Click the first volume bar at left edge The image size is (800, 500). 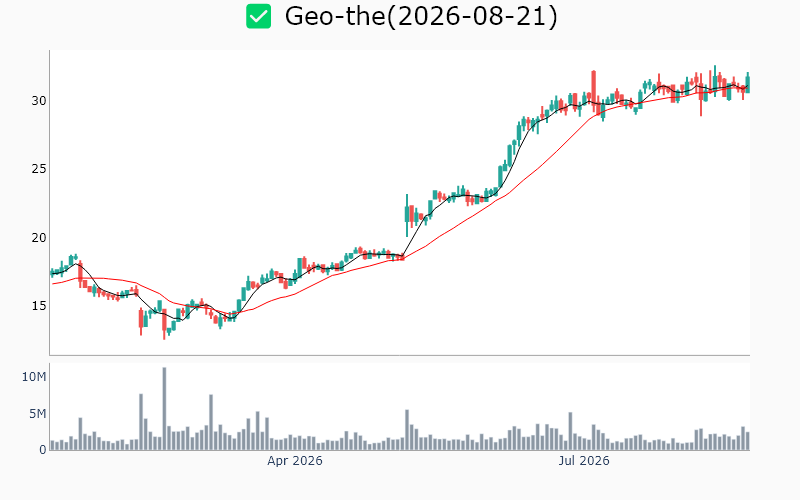click(52, 445)
